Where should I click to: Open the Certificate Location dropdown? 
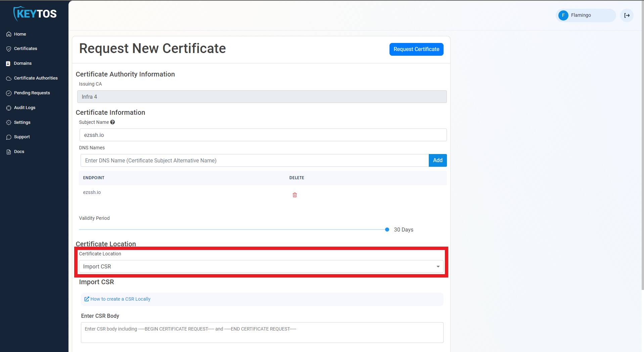click(261, 266)
